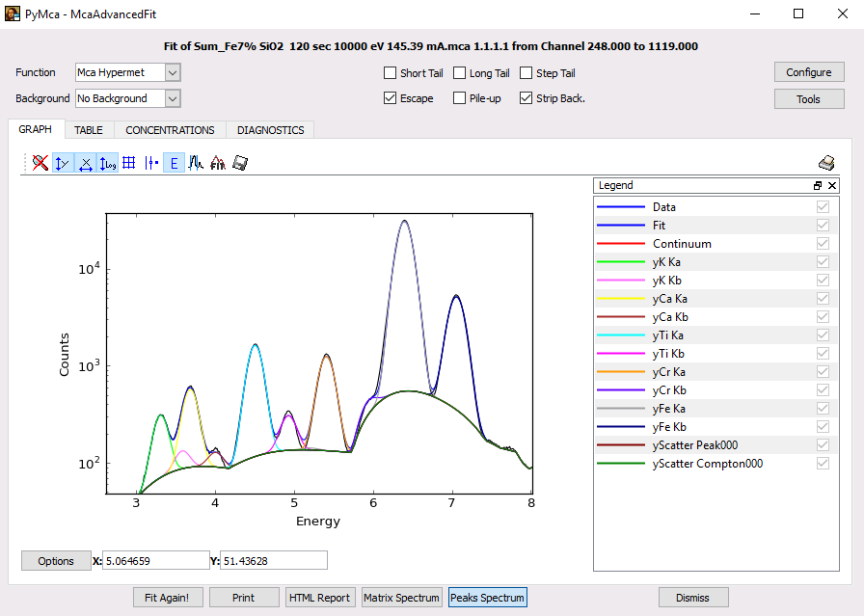Undock the Legend panel
This screenshot has width=864, height=616.
(x=818, y=186)
